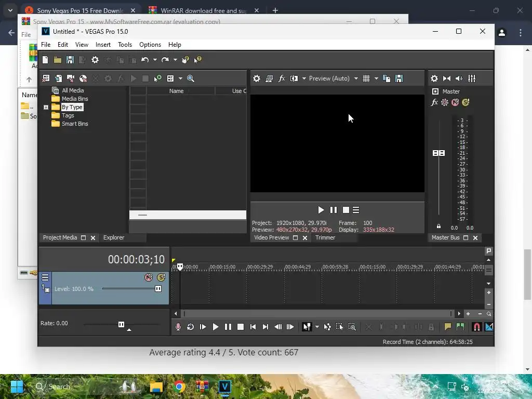The image size is (532, 399).
Task: Mute the Master bus
Action: [455, 102]
